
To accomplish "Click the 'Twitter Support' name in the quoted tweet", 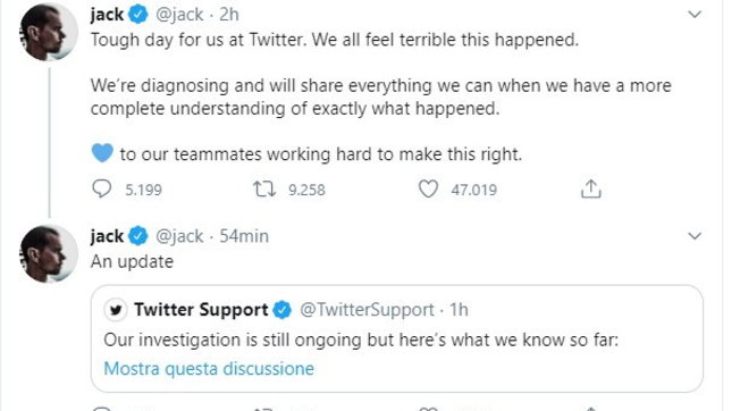I will tap(201, 310).
